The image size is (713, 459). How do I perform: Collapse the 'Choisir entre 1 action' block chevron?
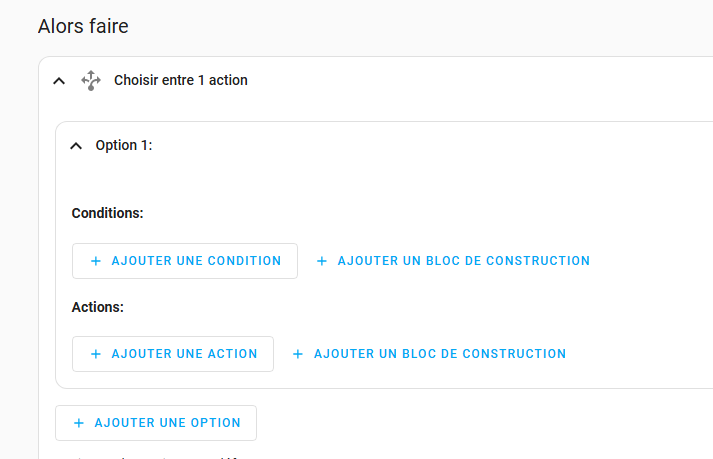pos(59,81)
